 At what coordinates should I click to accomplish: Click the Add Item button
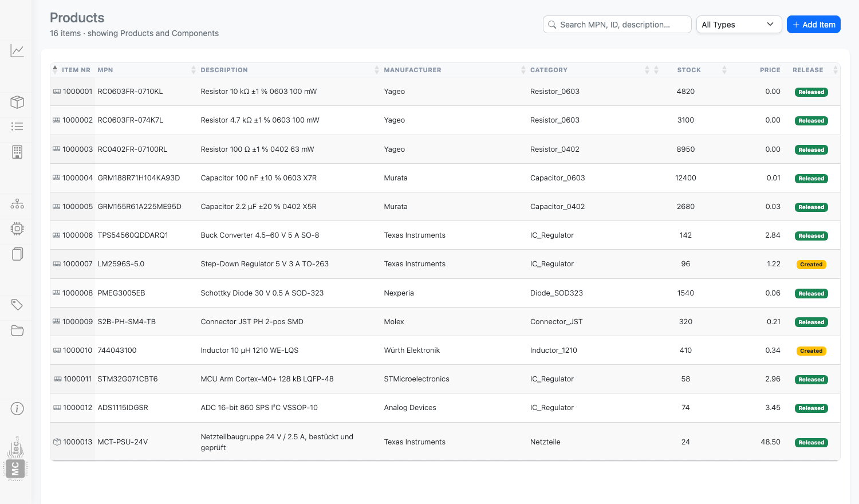814,25
